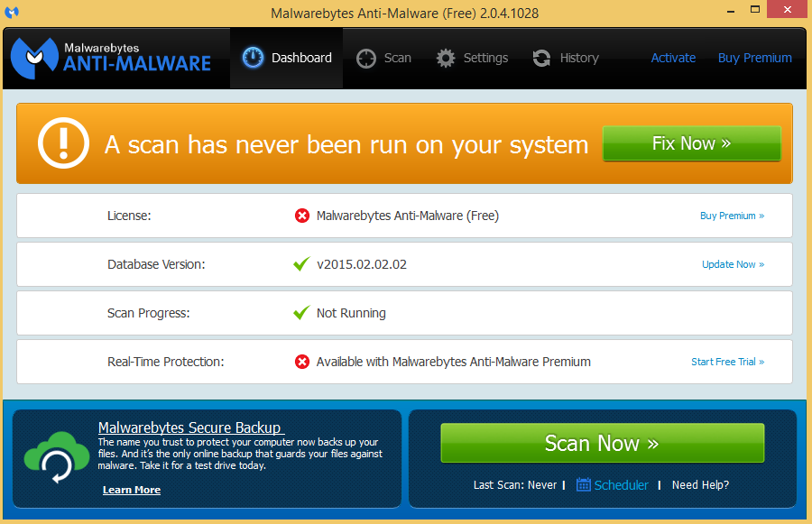
Task: Close the Malwarebytes window
Action: click(788, 9)
